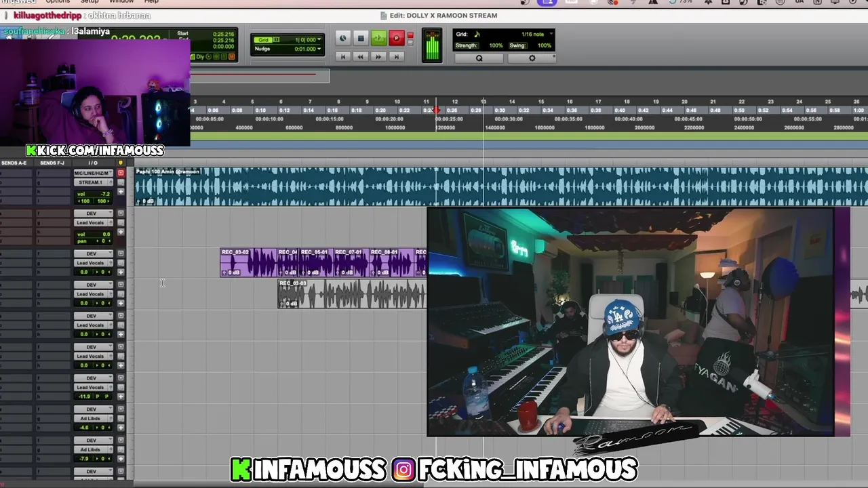
Task: Click the -7.2 volume field
Action: (104, 194)
